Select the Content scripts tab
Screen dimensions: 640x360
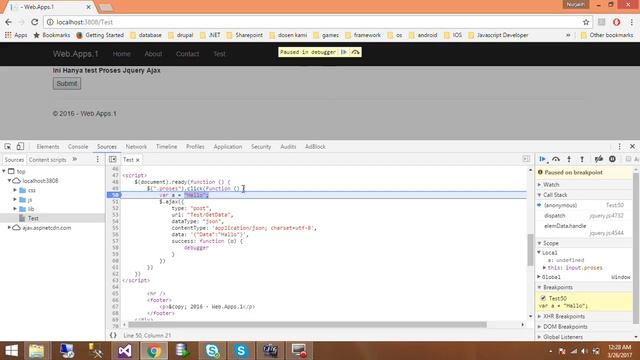point(47,160)
